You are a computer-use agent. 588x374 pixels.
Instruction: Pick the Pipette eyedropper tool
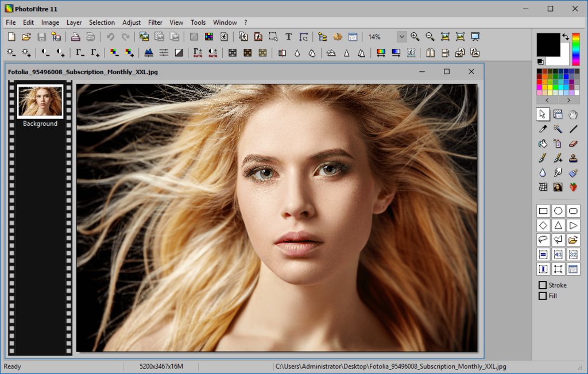[x=543, y=129]
